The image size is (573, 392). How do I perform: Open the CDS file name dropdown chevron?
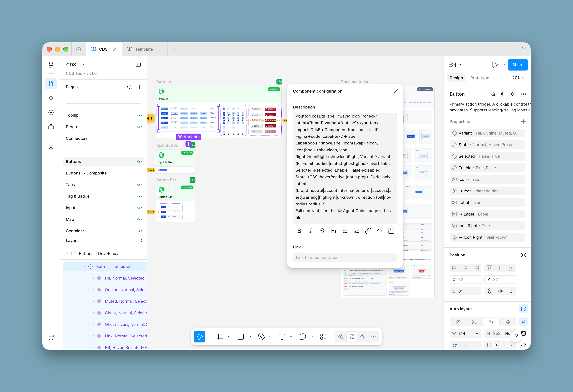coord(83,65)
